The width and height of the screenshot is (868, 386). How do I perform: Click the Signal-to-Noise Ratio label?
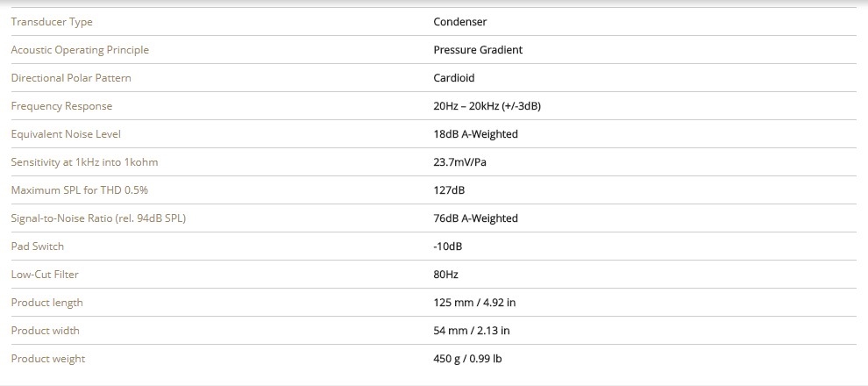(x=98, y=218)
